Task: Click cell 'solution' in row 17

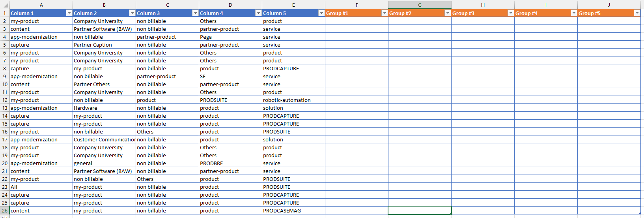Action: coord(294,139)
